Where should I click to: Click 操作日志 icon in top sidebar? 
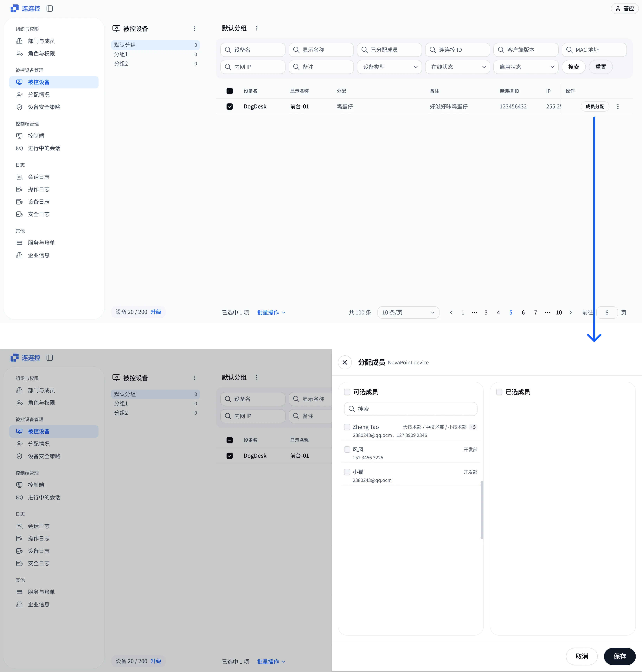point(20,189)
